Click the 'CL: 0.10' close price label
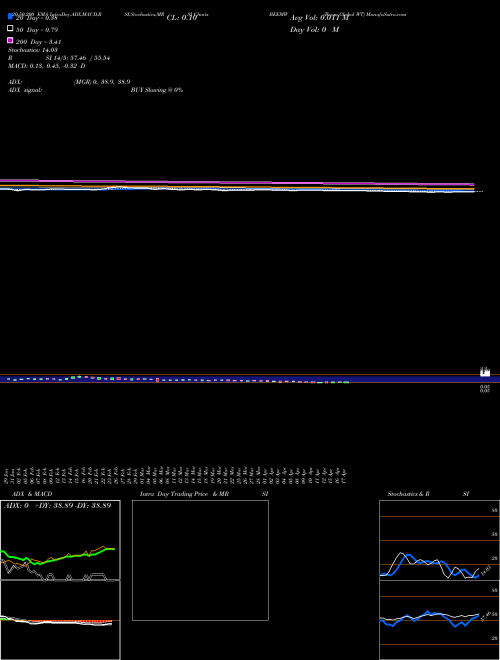The image size is (500, 660). click(182, 18)
